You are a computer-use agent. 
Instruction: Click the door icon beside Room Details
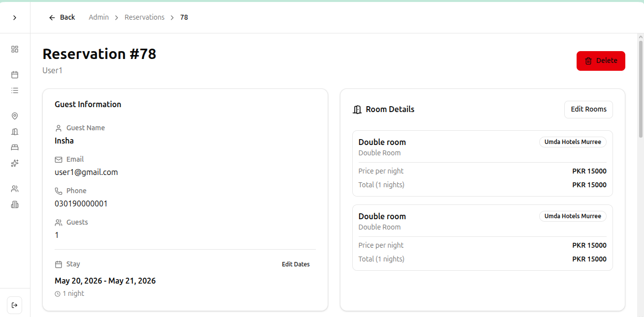[357, 110]
